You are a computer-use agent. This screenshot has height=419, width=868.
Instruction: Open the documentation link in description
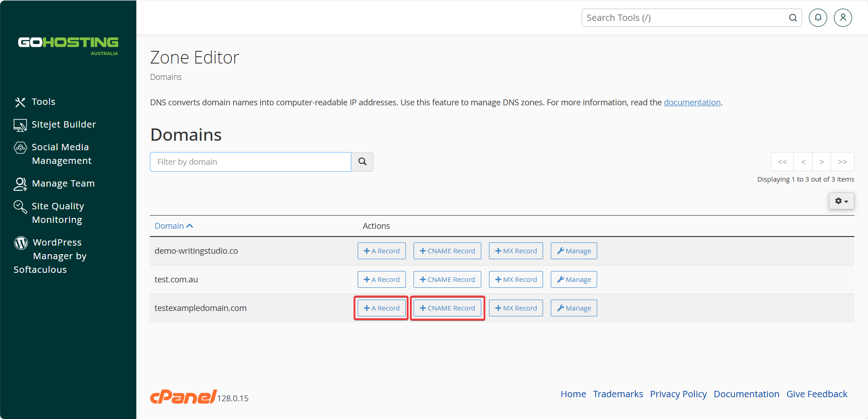(x=692, y=103)
